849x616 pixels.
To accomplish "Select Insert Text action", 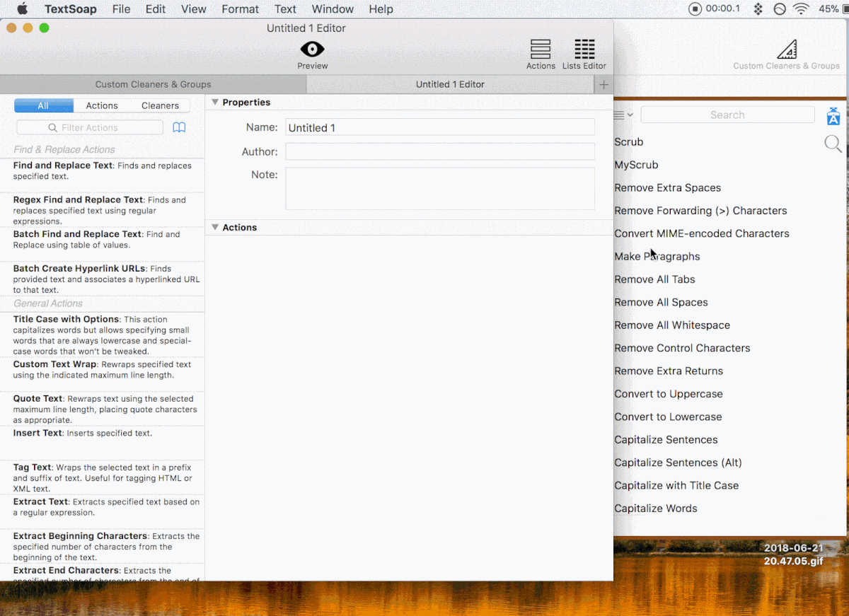I will pyautogui.click(x=102, y=443).
